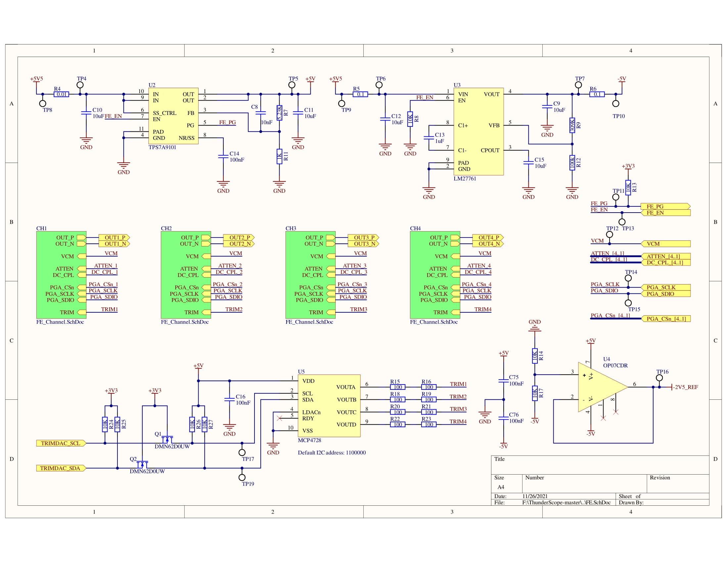This screenshot has width=728, height=563.
Task: Click capacitor C14 100nF symbol
Action: [223, 156]
